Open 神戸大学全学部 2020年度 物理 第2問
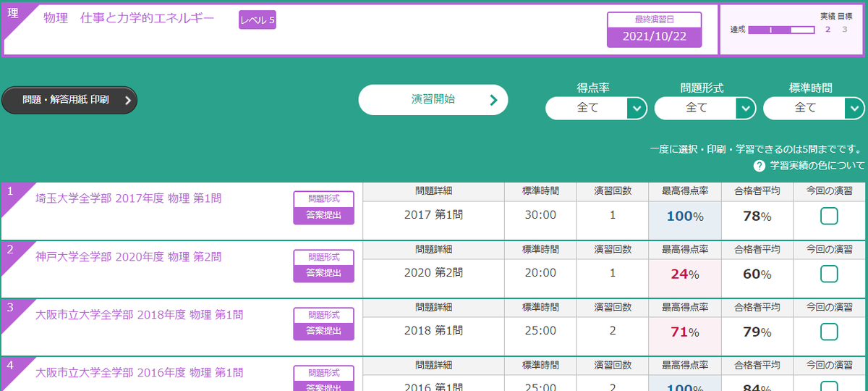 [128, 256]
